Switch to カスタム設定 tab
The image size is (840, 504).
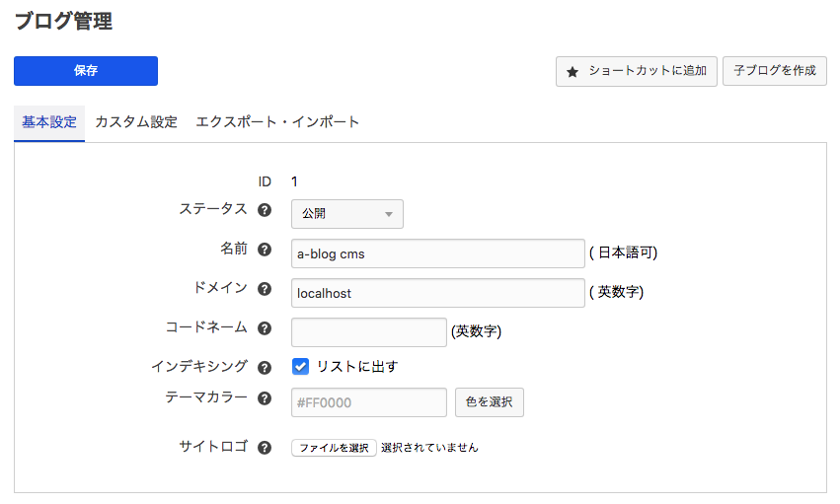[x=136, y=122]
